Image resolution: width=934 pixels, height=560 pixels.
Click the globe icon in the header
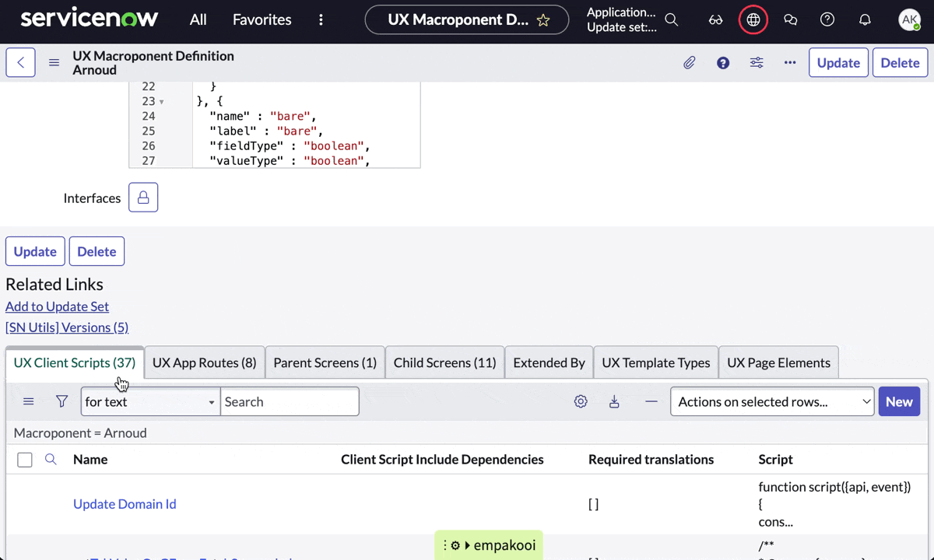pyautogui.click(x=753, y=19)
